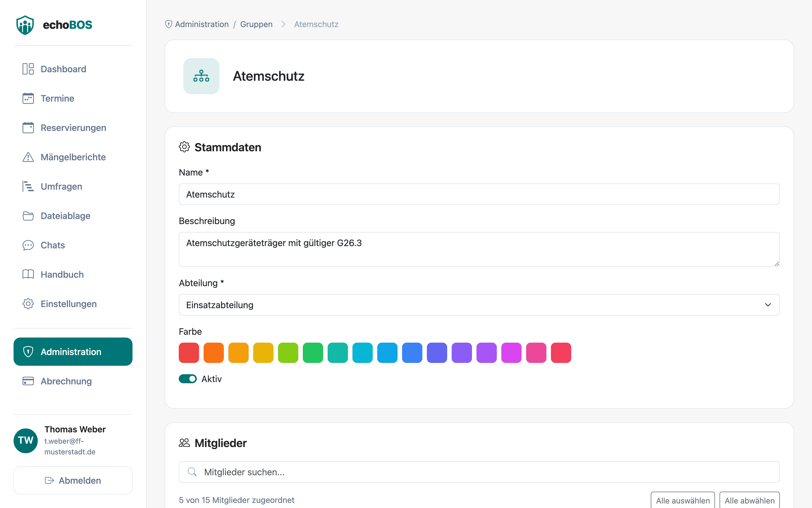Click the t.weber@ff-musterstadt.de email text
The width and height of the screenshot is (812, 508).
point(70,446)
